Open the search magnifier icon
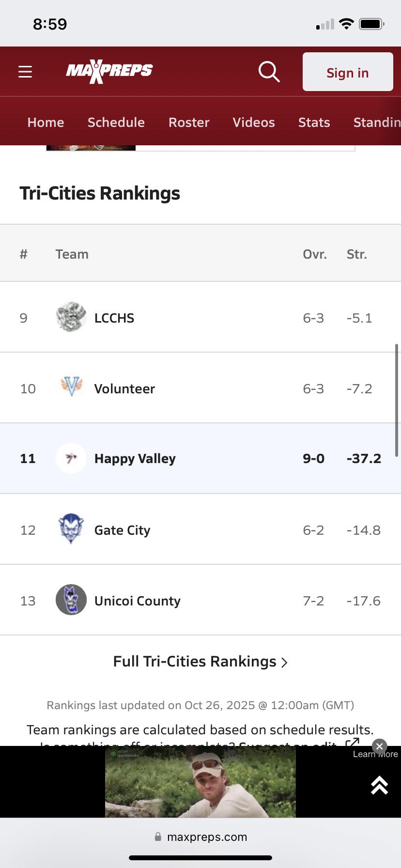 (x=269, y=72)
